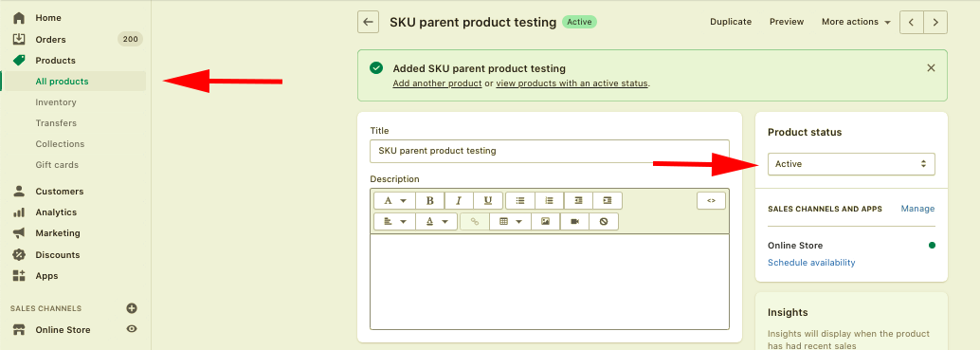Dismiss the success banner with X
The image size is (980, 350).
[x=932, y=68]
